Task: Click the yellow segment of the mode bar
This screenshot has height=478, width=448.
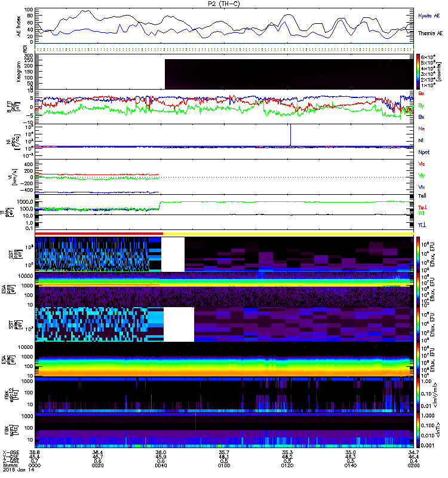Action: (289, 234)
